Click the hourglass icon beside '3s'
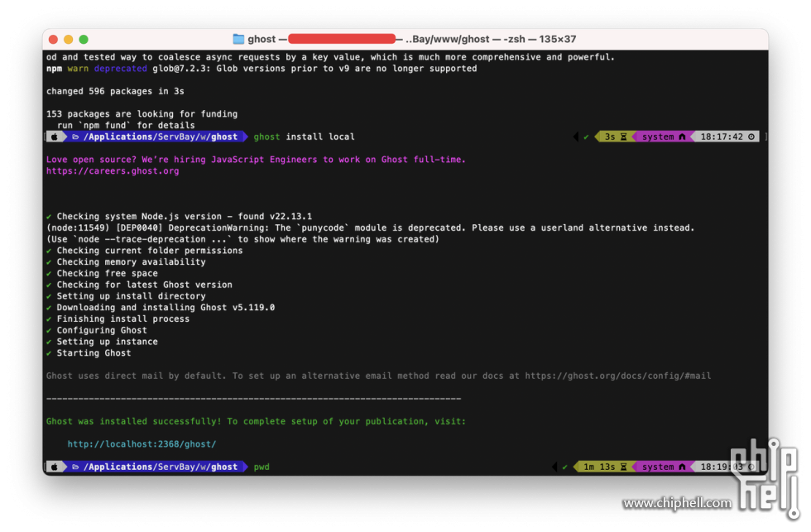811x532 pixels. (x=624, y=137)
